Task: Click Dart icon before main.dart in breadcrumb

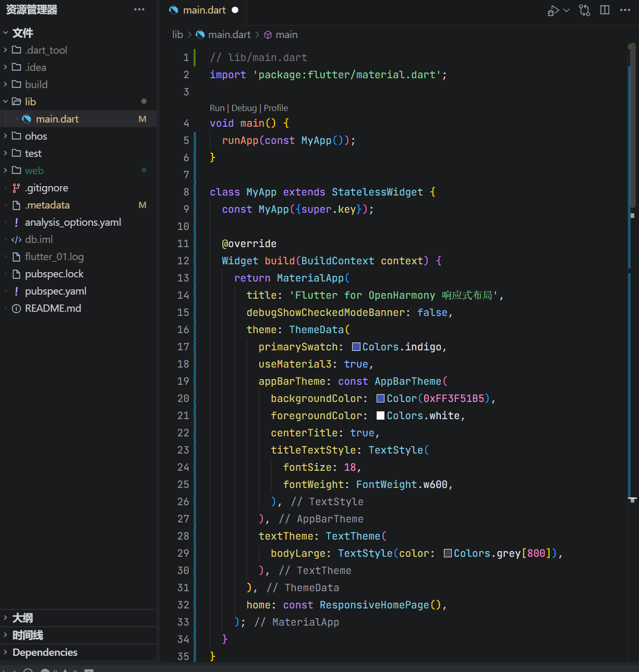Action: [x=200, y=34]
